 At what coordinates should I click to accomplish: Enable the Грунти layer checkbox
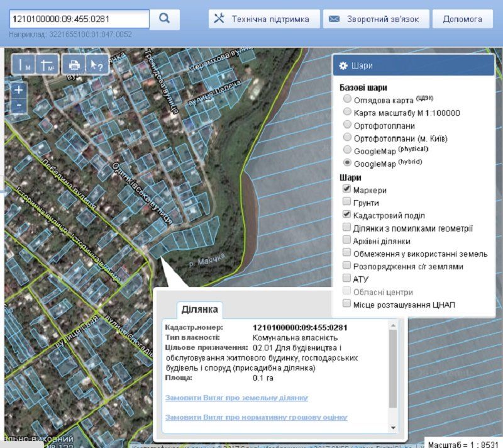tap(346, 202)
